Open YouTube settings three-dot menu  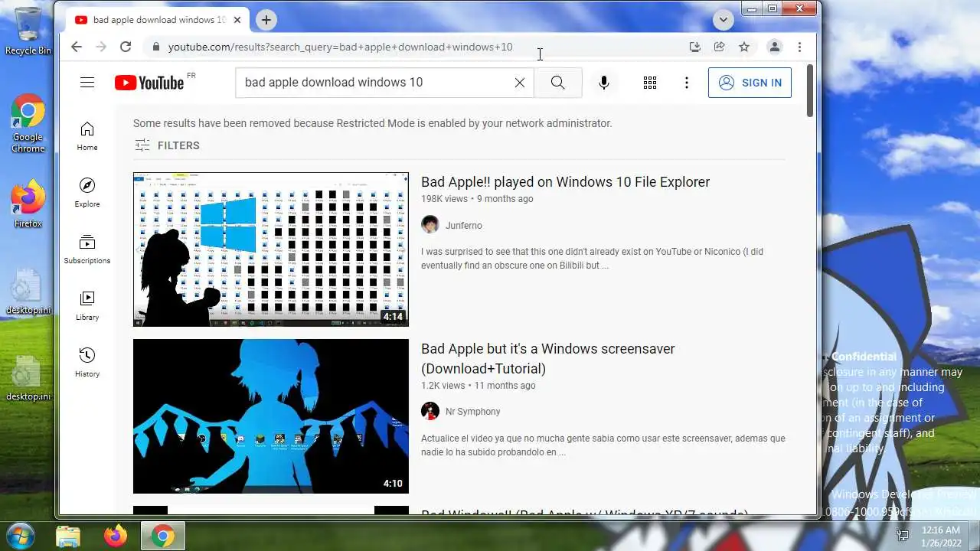687,83
